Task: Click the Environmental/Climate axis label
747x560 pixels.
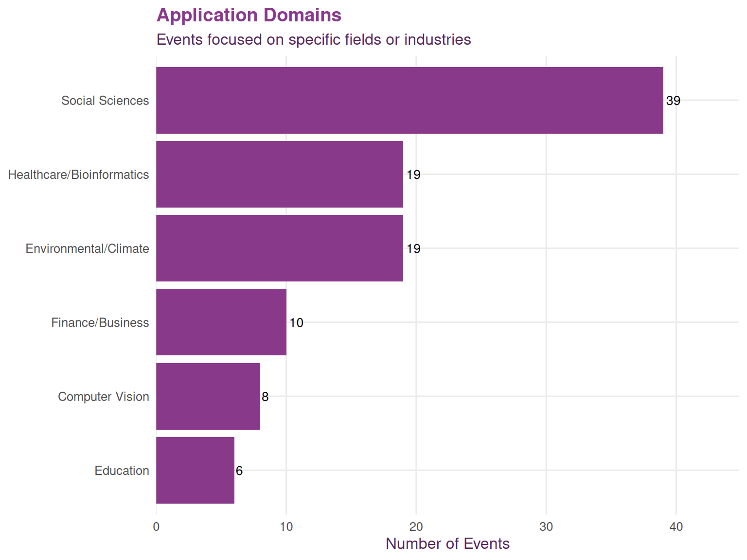Action: pos(88,248)
